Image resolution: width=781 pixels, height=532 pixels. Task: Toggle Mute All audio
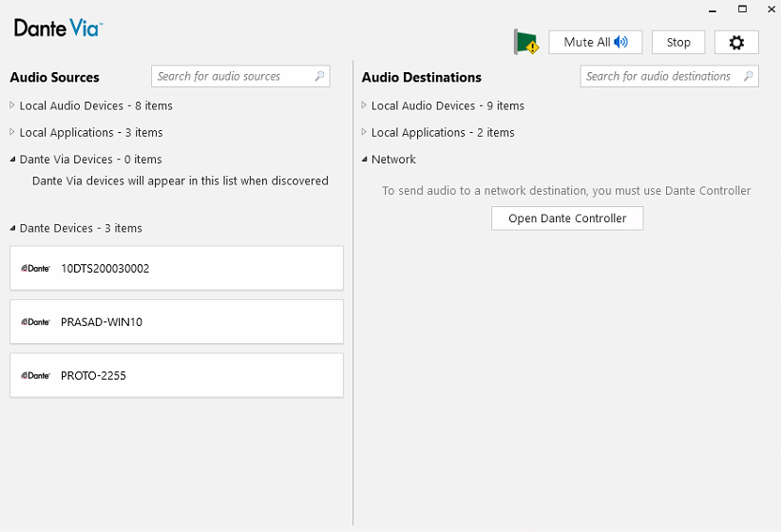[x=595, y=43]
